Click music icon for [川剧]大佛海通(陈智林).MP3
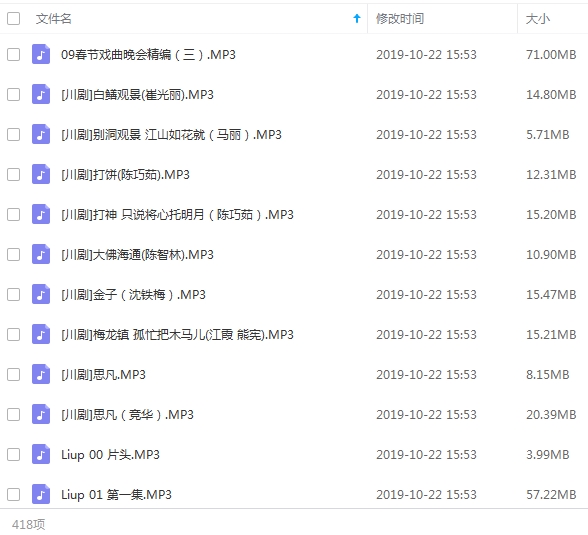Viewport: 588px width, 535px height. pos(41,255)
